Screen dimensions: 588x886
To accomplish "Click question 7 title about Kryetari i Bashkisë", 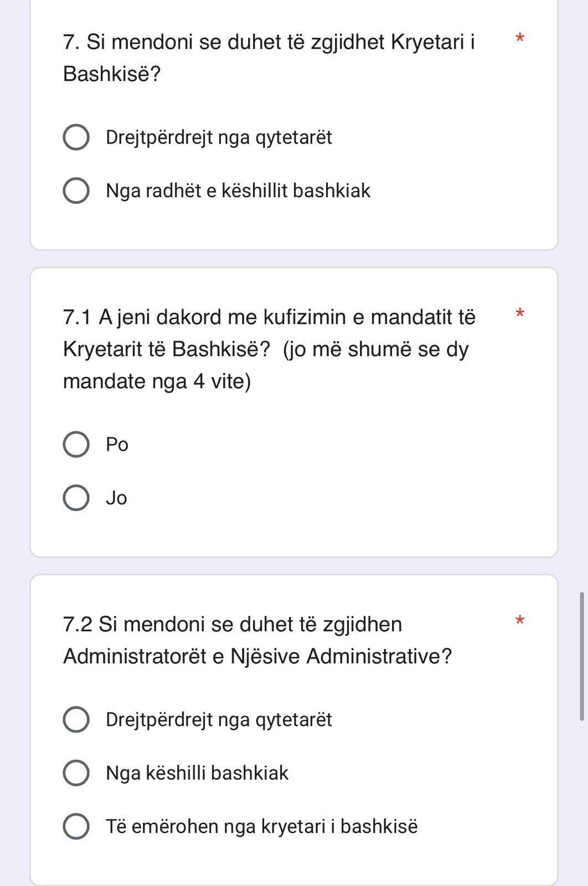I will 269,58.
